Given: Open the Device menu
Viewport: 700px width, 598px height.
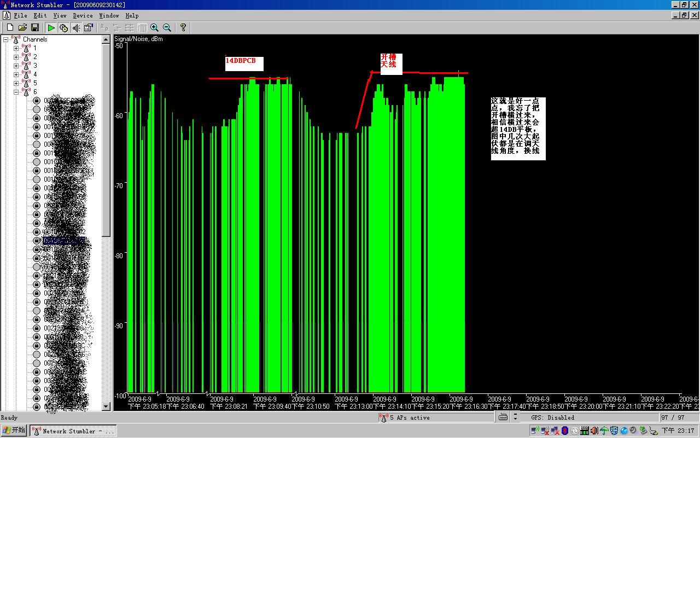Looking at the screenshot, I should 83,15.
